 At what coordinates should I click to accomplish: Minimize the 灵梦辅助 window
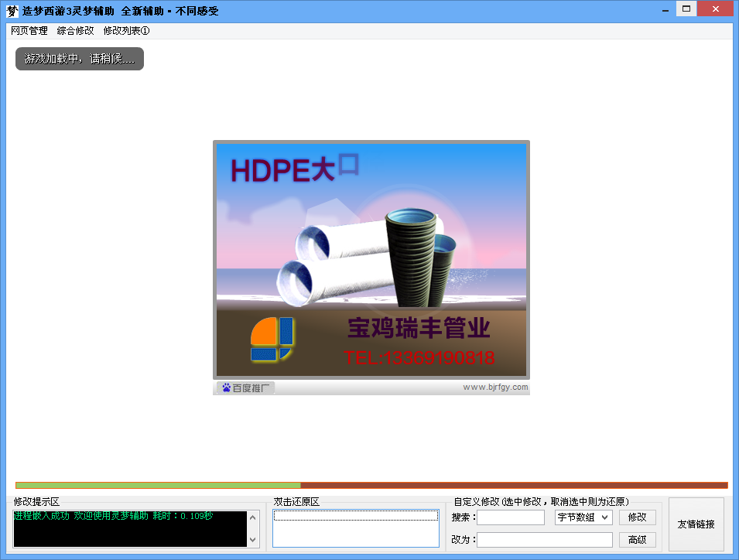tap(665, 9)
